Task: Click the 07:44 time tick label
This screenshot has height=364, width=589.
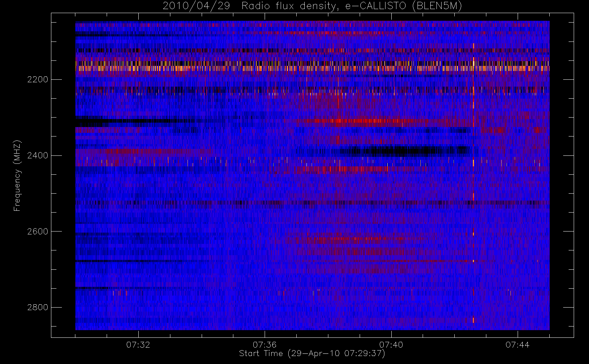Action: pos(517,345)
